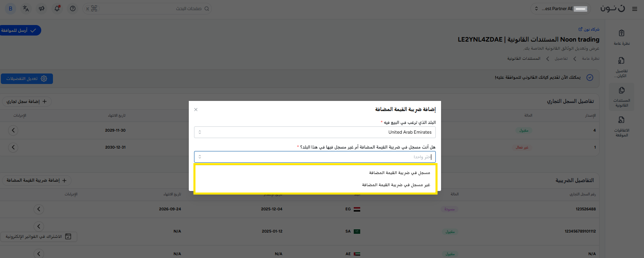Open the language translation icon
This screenshot has height=258, width=644.
[26, 8]
